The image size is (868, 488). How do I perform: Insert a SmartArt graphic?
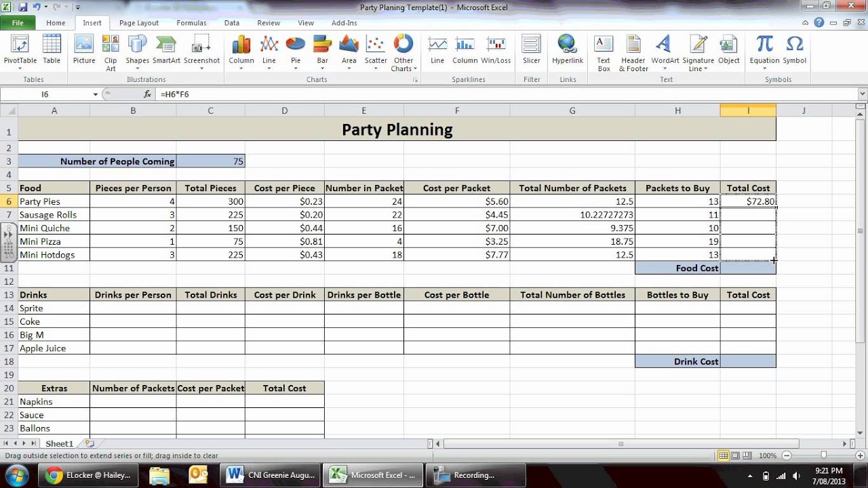[166, 50]
